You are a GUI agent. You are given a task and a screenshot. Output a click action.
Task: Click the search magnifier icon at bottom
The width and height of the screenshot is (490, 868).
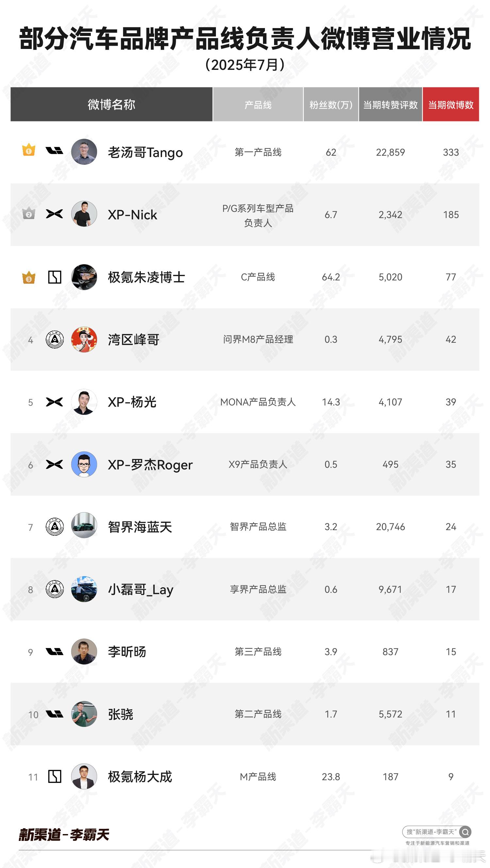[465, 832]
